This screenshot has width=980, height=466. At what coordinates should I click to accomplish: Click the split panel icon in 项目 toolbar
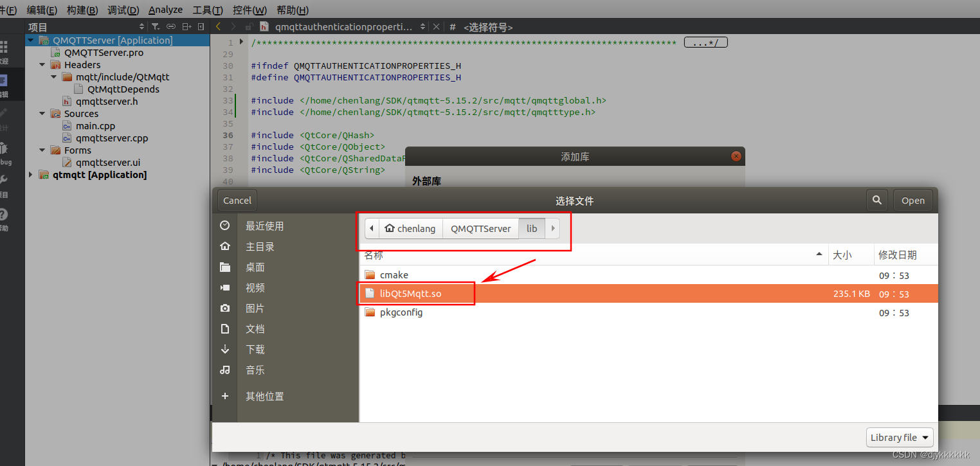coord(186,26)
